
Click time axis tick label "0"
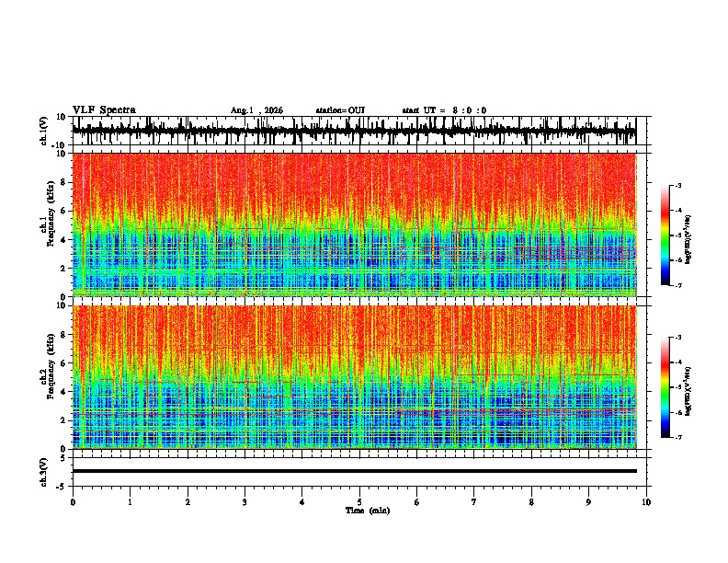[x=73, y=502]
